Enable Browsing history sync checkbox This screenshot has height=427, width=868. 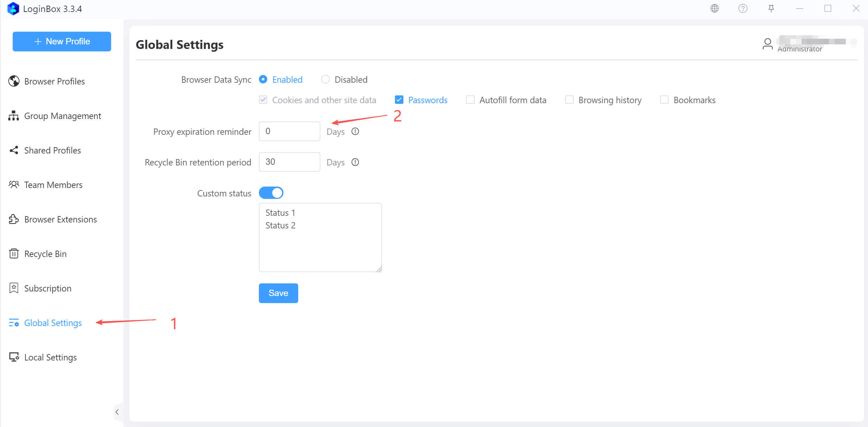click(x=569, y=100)
